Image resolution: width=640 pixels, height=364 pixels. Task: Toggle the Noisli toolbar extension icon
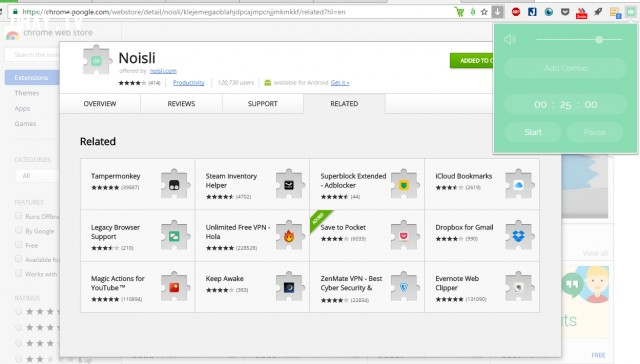(x=631, y=12)
